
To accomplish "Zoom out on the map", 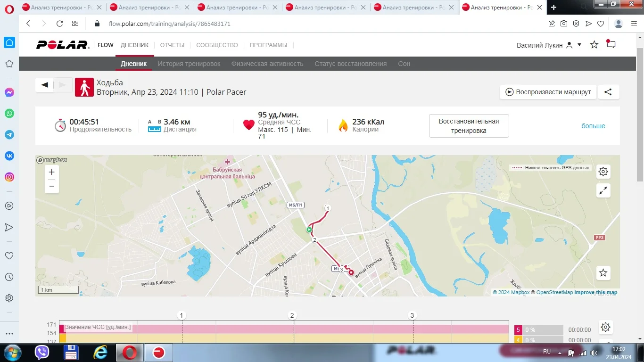I will coord(52,186).
